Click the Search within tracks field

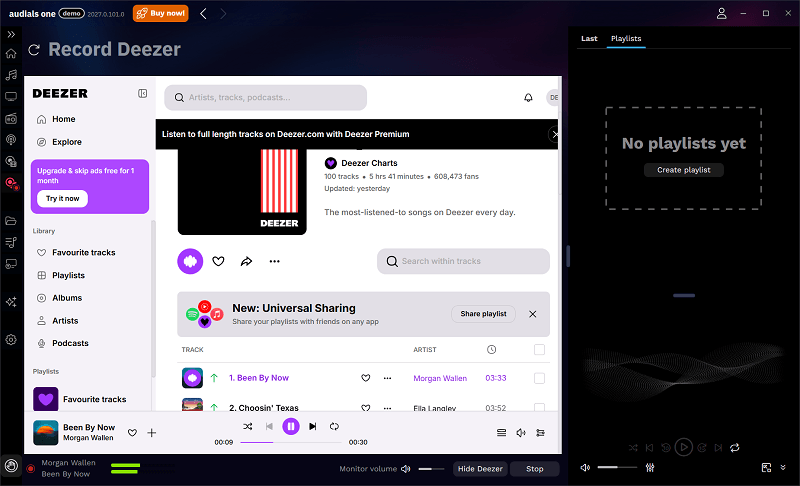(x=463, y=261)
